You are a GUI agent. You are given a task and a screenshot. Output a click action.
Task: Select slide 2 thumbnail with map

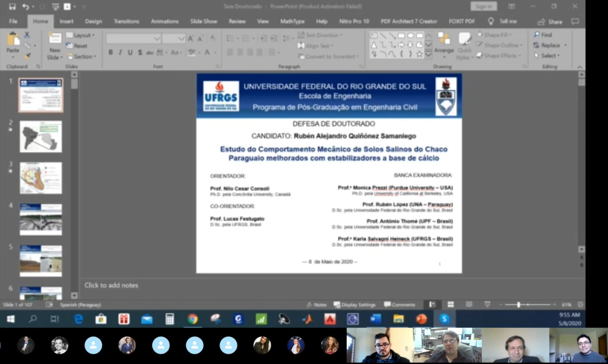click(x=41, y=137)
